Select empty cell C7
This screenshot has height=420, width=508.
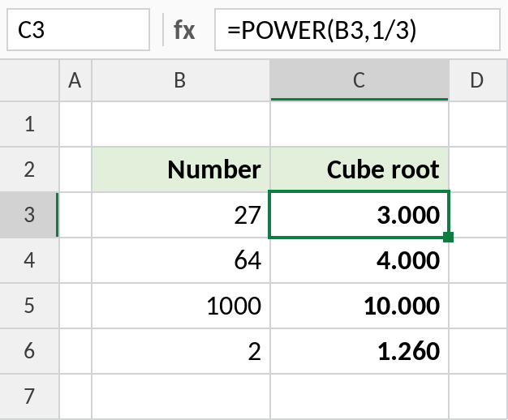(x=359, y=396)
